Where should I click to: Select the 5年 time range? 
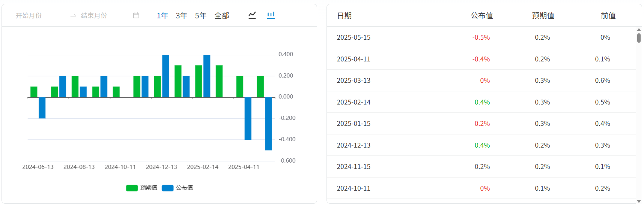click(x=201, y=15)
